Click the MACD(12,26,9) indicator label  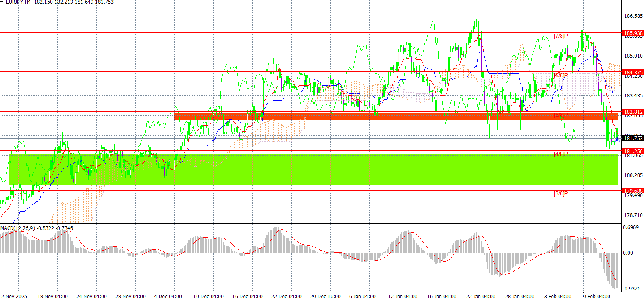pos(17,228)
